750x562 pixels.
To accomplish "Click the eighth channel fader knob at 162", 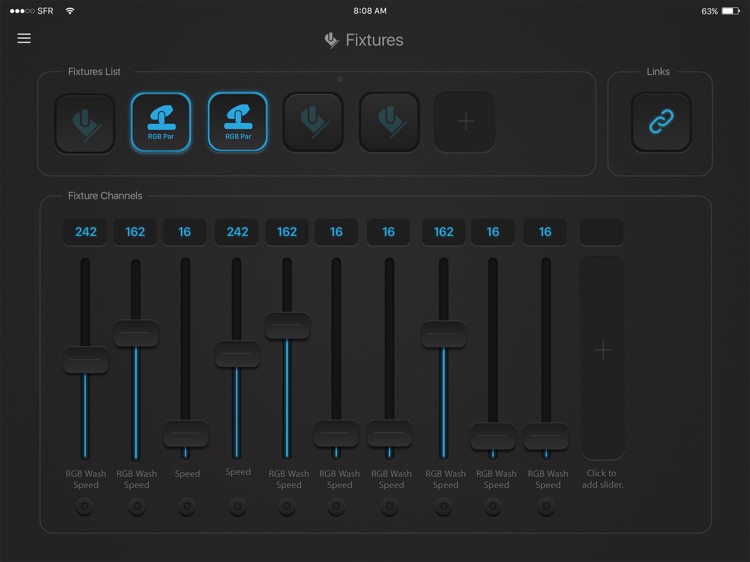I will 443,334.
